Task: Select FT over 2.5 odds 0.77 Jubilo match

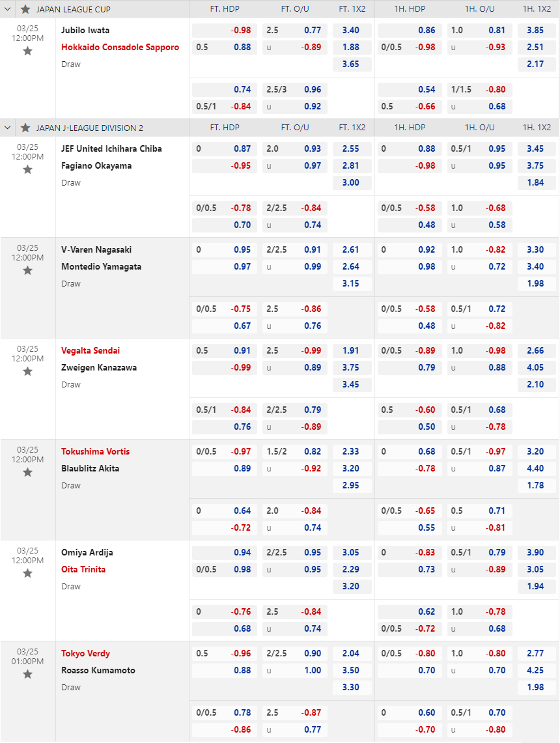Action: (295, 30)
